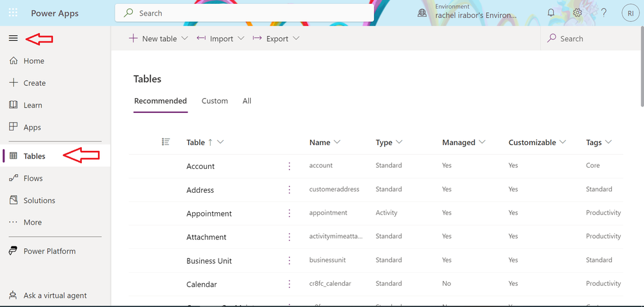Open the Account table link
Screen dimensions: 644x307
[200, 166]
